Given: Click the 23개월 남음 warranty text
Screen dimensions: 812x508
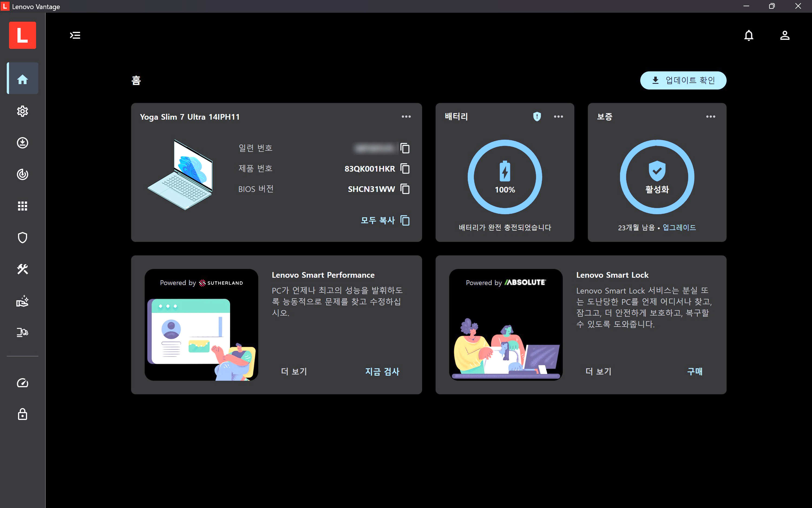Looking at the screenshot, I should (637, 228).
